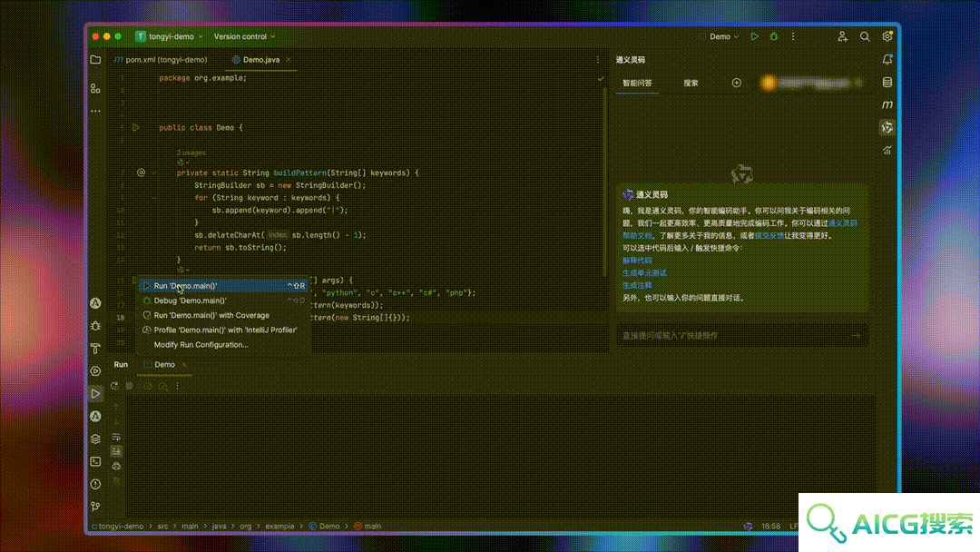Start a new chat with the plus icon
The width and height of the screenshot is (980, 552).
coord(736,84)
